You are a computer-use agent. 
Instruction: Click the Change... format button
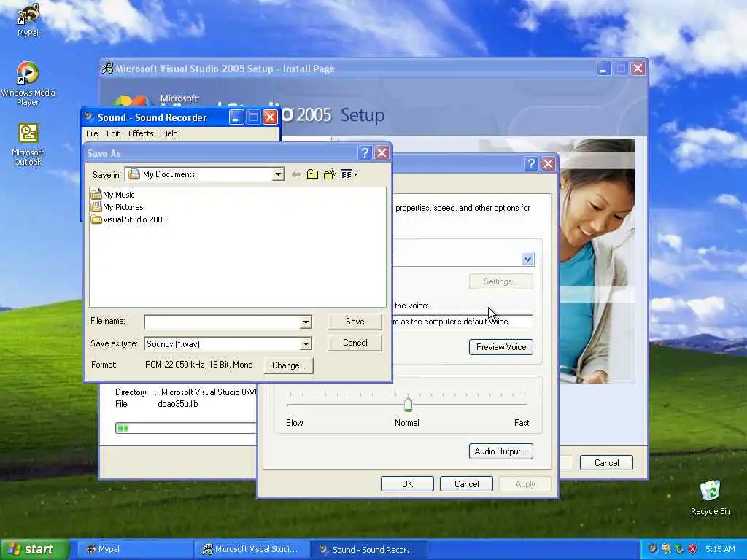tap(289, 365)
